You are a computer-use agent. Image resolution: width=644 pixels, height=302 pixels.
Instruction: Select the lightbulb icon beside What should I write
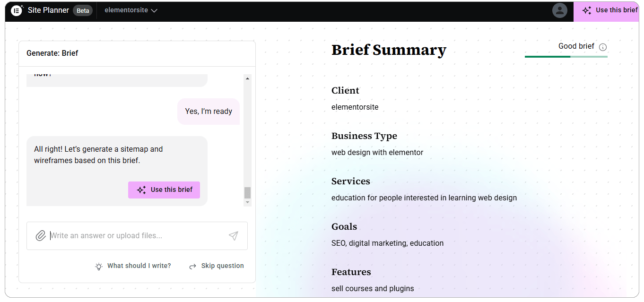pyautogui.click(x=99, y=266)
